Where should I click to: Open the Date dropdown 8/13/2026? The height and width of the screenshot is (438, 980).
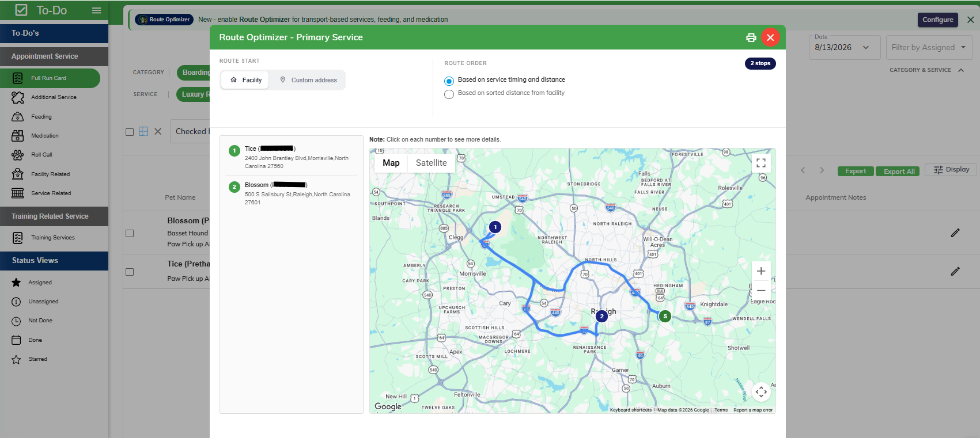click(845, 47)
